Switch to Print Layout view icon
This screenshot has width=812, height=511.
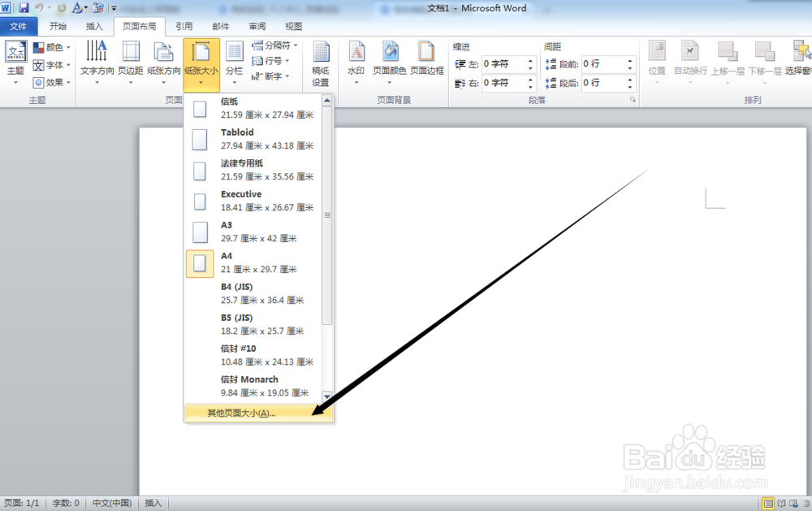768,504
